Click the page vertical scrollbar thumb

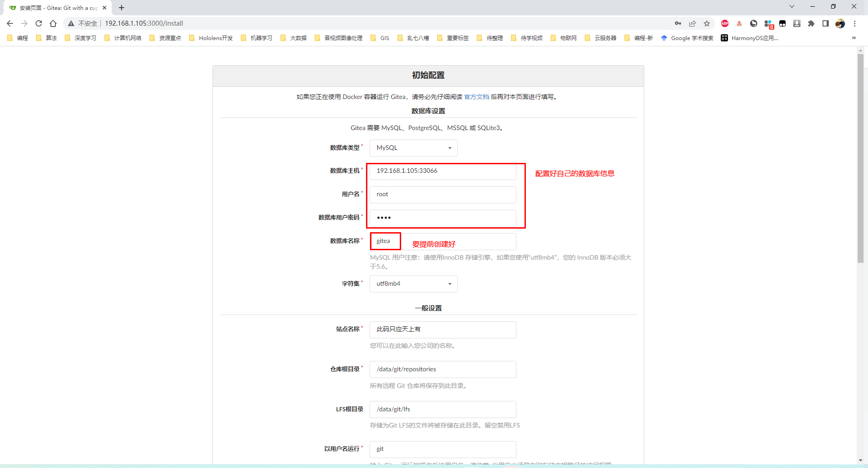(x=860, y=158)
